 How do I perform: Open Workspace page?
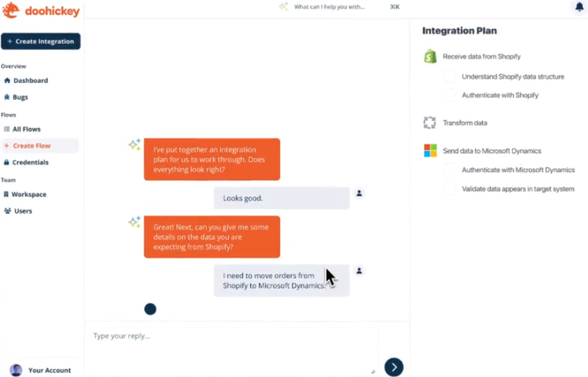pos(40,194)
